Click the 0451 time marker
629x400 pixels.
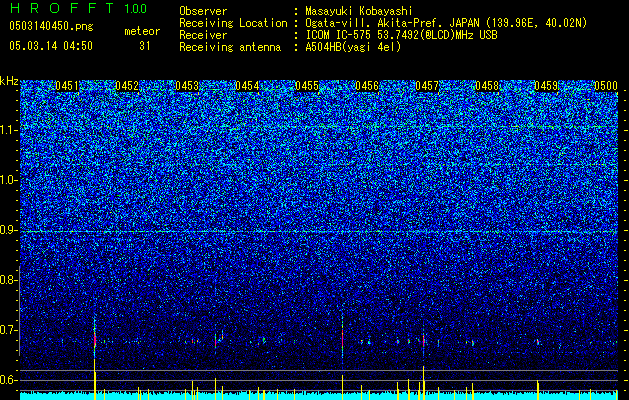point(67,86)
